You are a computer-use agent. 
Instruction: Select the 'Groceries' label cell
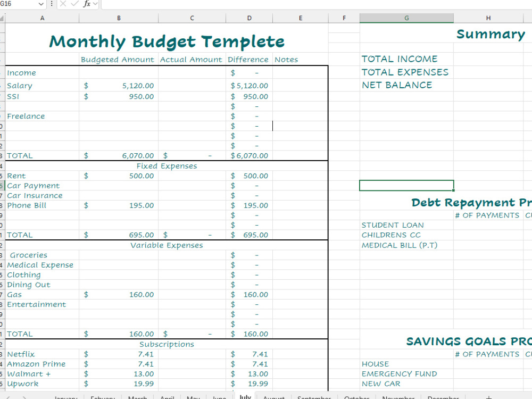click(x=42, y=255)
